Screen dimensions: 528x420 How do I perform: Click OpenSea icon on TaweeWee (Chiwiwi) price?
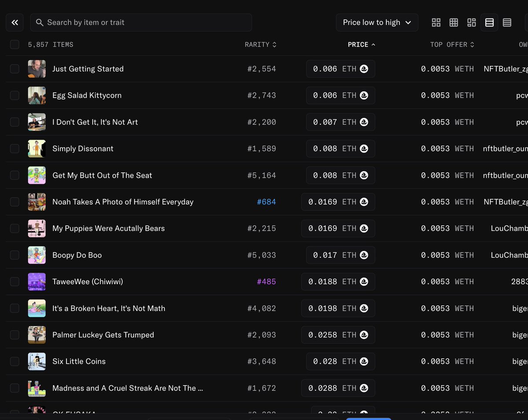click(x=364, y=281)
